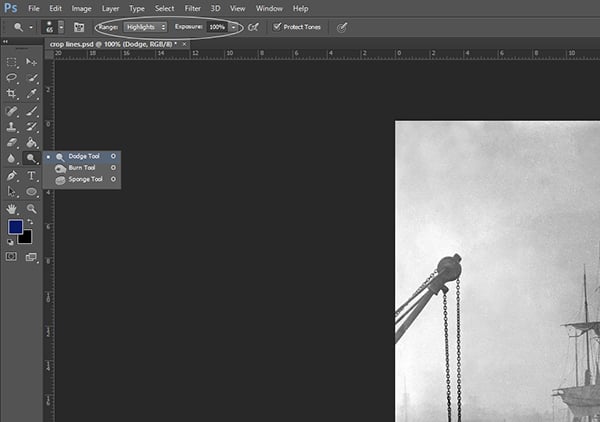
Task: Reset to default foreground/background colors
Action: pyautogui.click(x=10, y=242)
